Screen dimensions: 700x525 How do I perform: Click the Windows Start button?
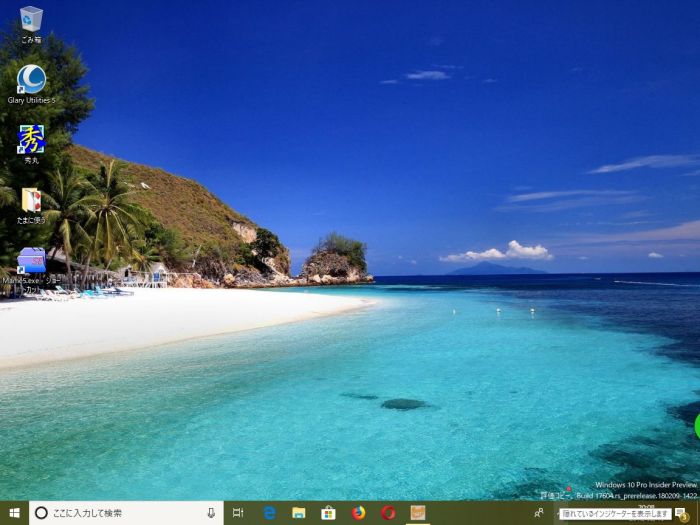point(14,513)
